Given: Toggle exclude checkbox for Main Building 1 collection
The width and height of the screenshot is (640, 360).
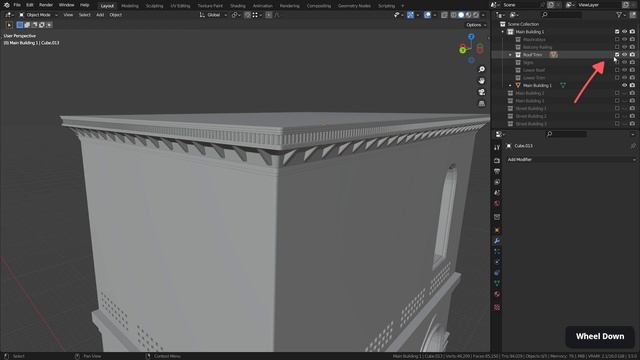Looking at the screenshot, I should tap(617, 31).
